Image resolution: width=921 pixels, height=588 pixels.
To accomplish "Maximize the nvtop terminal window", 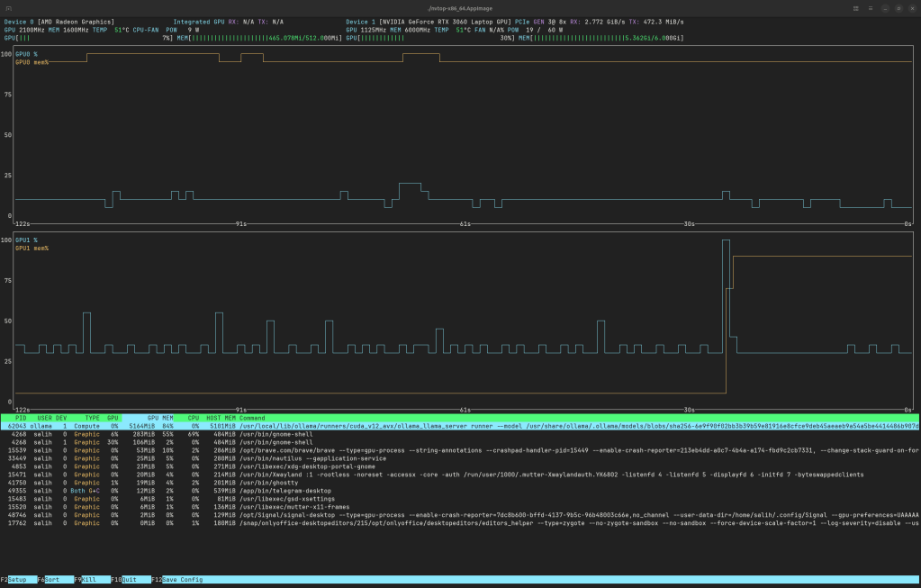I will pyautogui.click(x=898, y=8).
